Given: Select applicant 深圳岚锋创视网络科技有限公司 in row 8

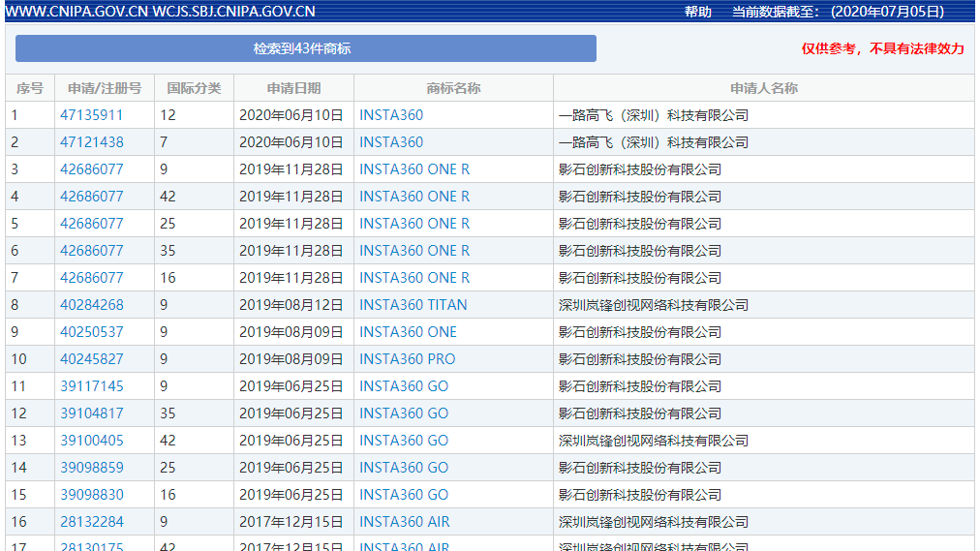Looking at the screenshot, I should [653, 305].
